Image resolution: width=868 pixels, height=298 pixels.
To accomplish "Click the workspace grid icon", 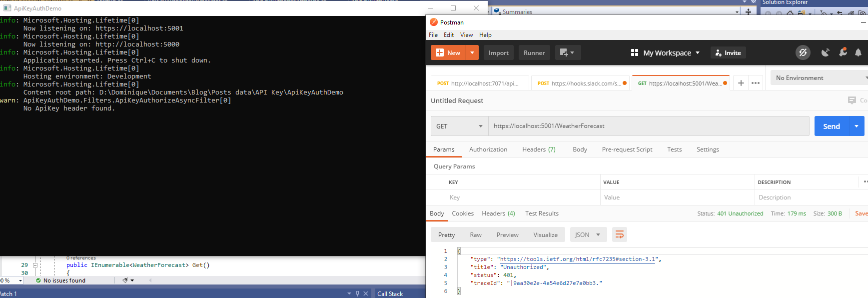I will point(635,52).
